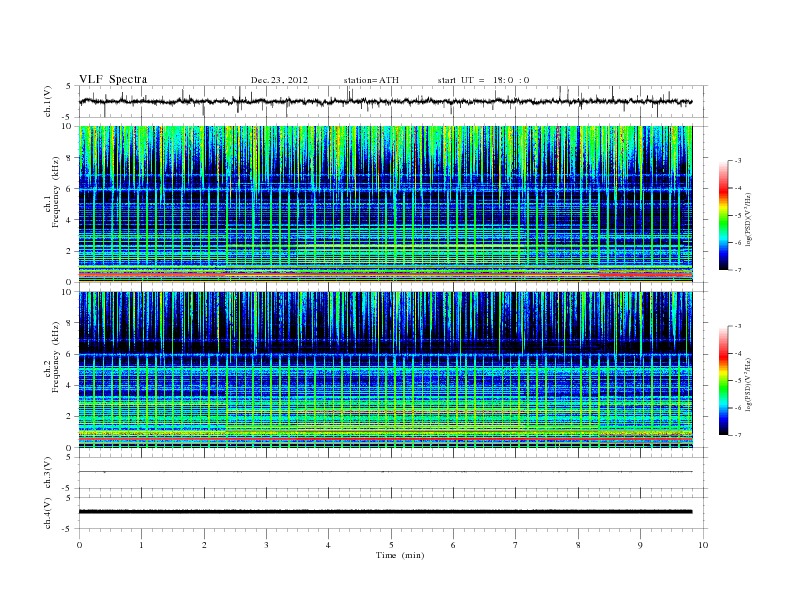Click the flat ch.3 voltage trace
The width and height of the screenshot is (792, 612).
tap(385, 472)
